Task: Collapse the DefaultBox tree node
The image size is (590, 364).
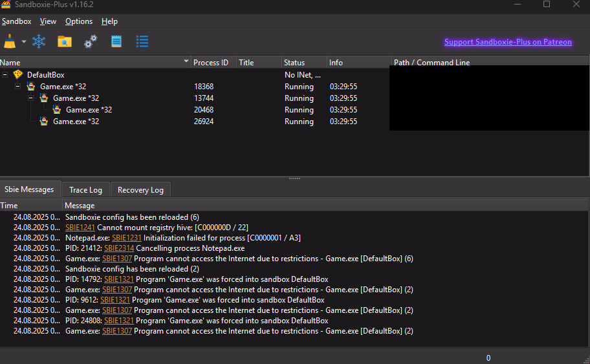Action: (5, 75)
